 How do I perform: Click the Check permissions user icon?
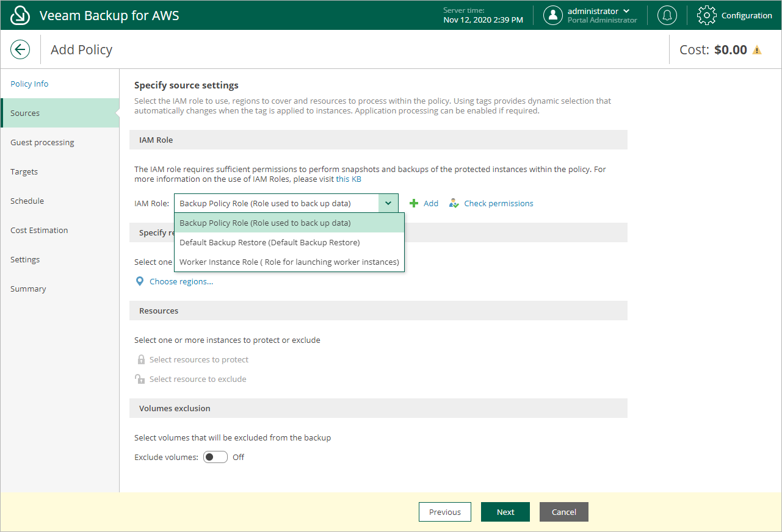tap(454, 203)
